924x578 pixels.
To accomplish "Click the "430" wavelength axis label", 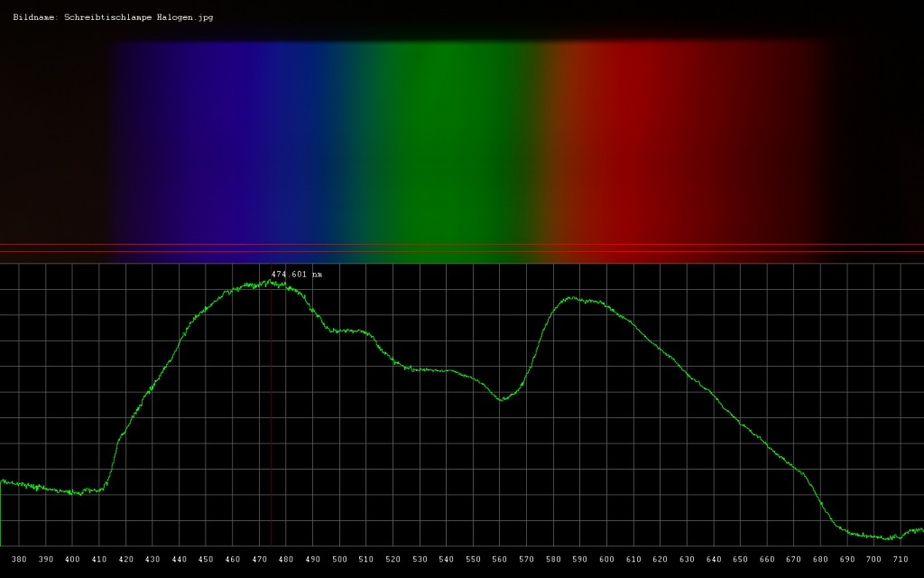I will click(152, 559).
